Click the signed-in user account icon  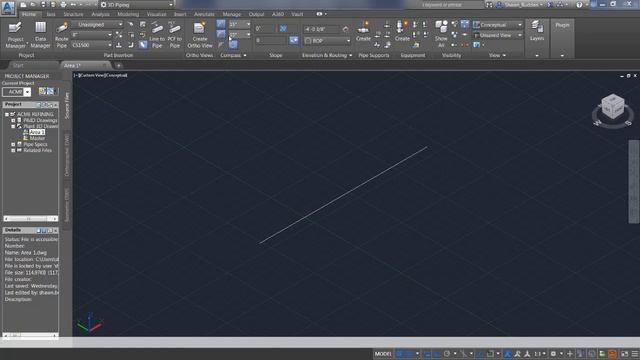pyautogui.click(x=499, y=4)
